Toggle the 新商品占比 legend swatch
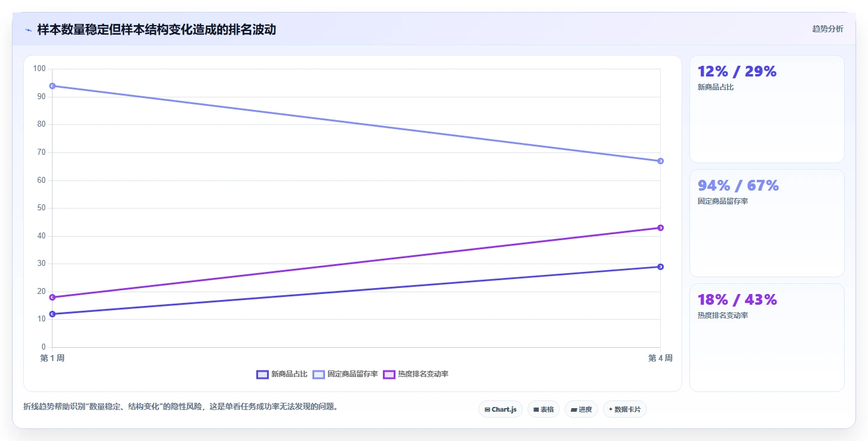Viewport: 868px width, 441px height. [262, 374]
